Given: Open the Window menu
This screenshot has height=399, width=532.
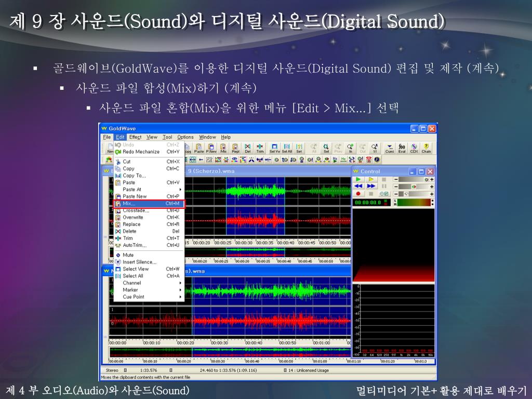Looking at the screenshot, I should point(207,137).
